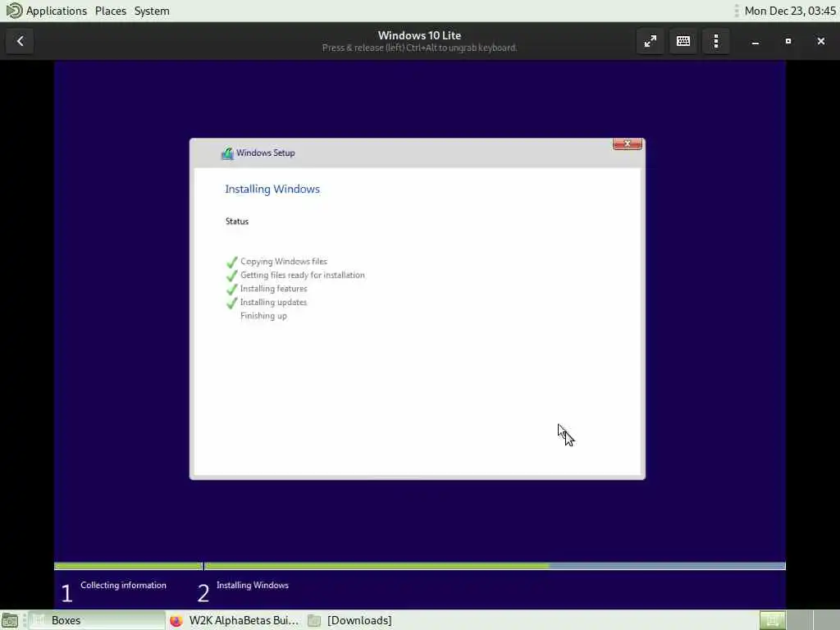
Task: Click the date and time clock
Action: point(790,11)
